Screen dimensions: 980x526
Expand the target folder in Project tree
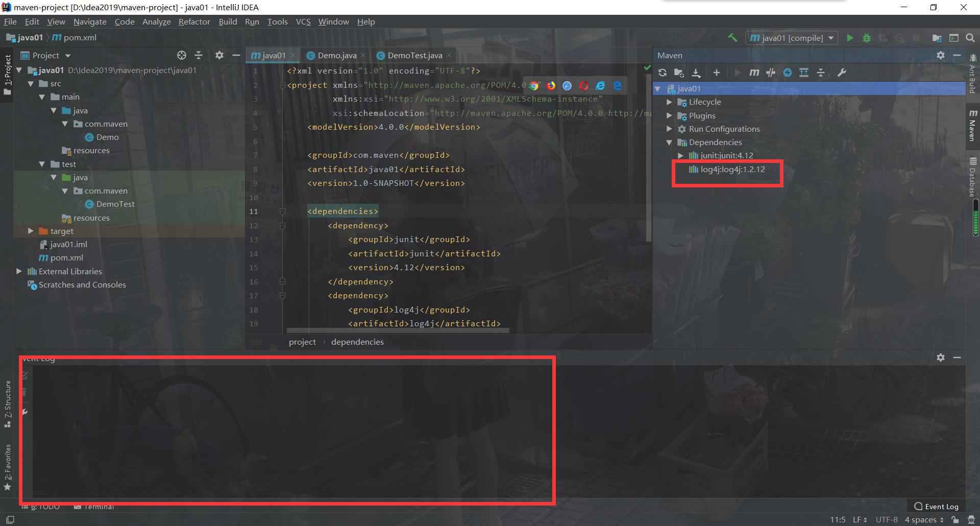pos(31,231)
